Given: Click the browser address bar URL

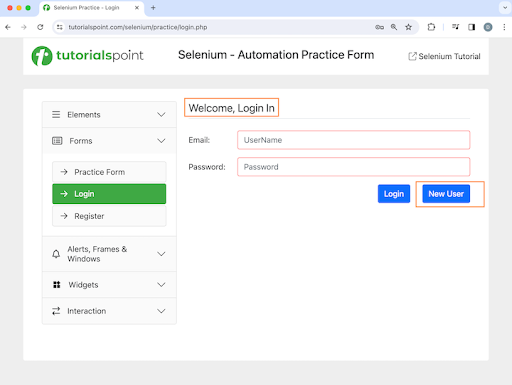Looking at the screenshot, I should coord(138,27).
